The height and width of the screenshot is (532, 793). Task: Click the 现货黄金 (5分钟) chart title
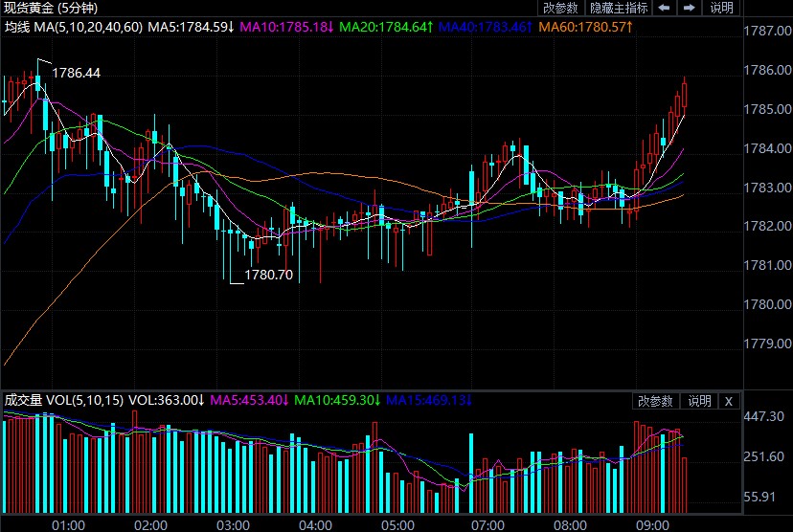[51, 8]
